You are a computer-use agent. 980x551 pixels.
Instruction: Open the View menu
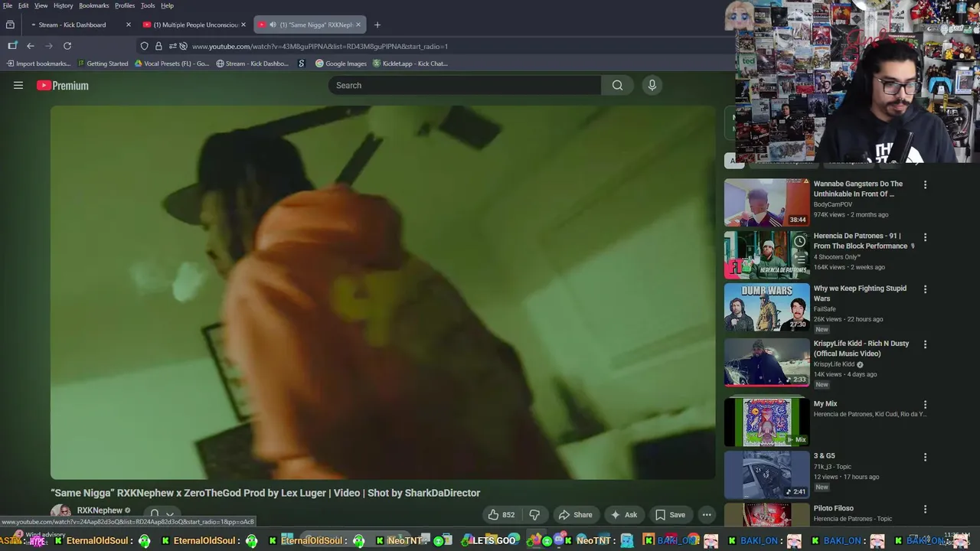(x=41, y=5)
